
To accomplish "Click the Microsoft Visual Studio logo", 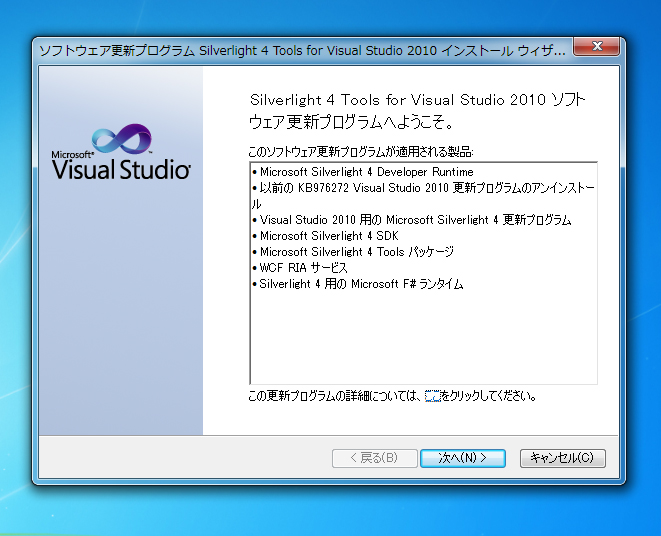I will click(x=121, y=152).
